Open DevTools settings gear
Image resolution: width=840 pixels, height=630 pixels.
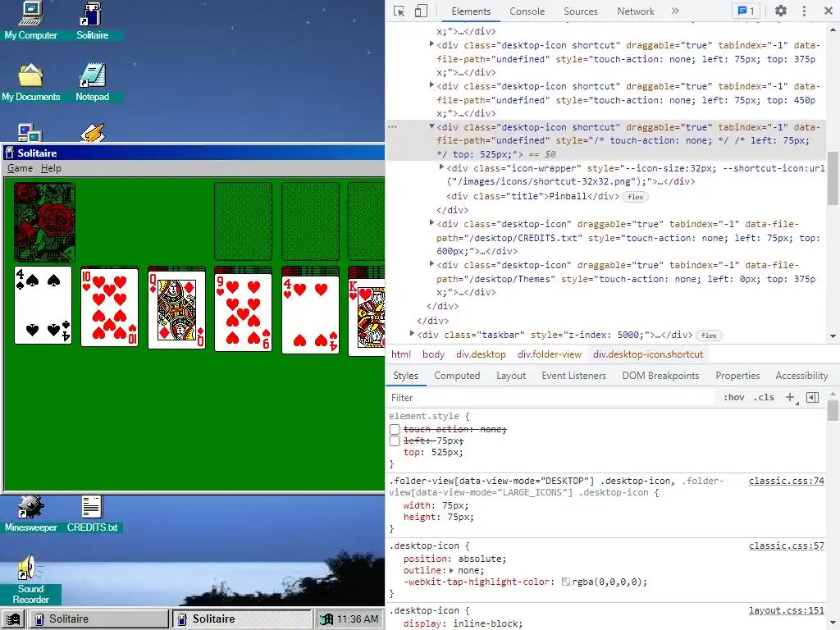pyautogui.click(x=781, y=11)
